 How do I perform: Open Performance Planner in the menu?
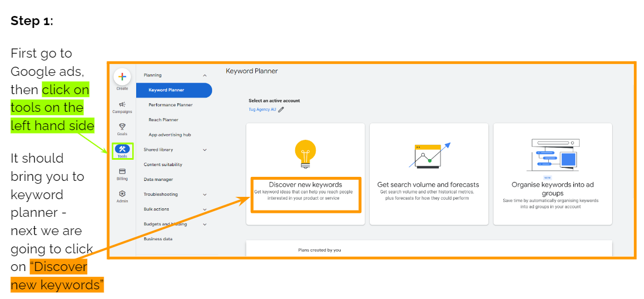[170, 105]
